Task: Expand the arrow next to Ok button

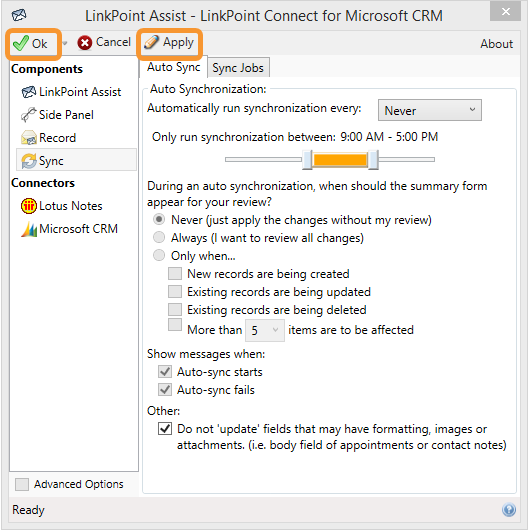Action: [x=65, y=43]
